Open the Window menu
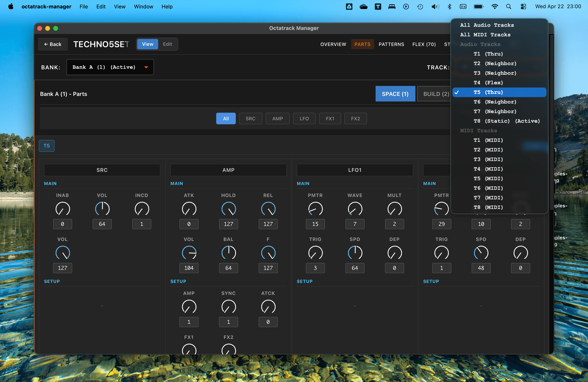Image resolution: width=588 pixels, height=382 pixels. coord(144,7)
